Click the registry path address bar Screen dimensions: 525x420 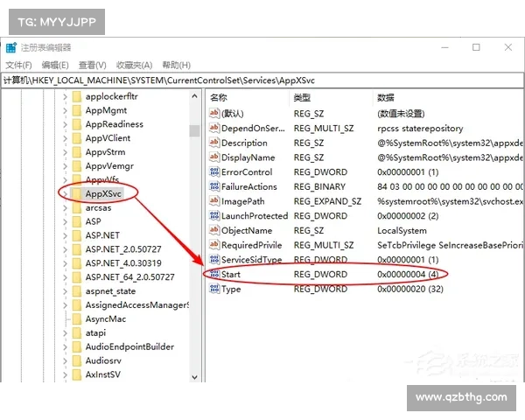click(x=262, y=80)
